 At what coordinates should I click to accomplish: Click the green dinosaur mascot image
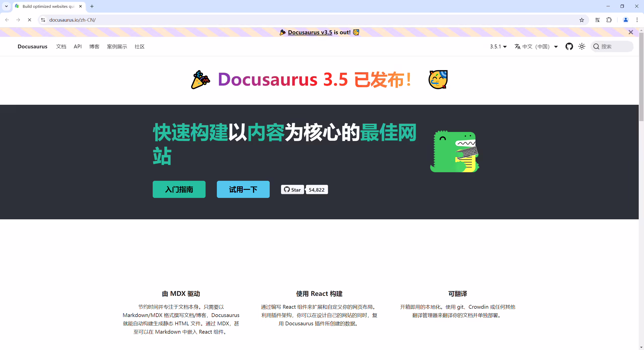pyautogui.click(x=455, y=151)
